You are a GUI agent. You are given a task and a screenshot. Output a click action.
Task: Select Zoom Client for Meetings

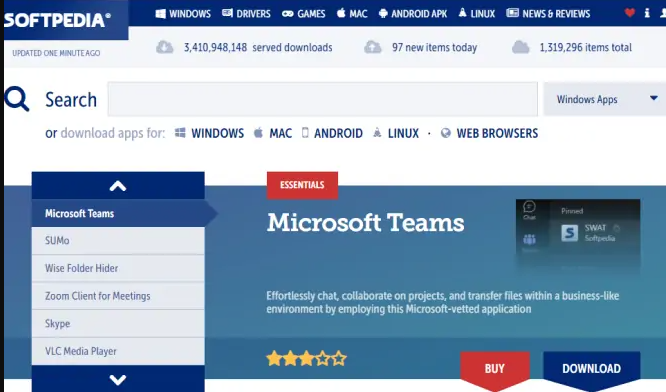(118, 296)
